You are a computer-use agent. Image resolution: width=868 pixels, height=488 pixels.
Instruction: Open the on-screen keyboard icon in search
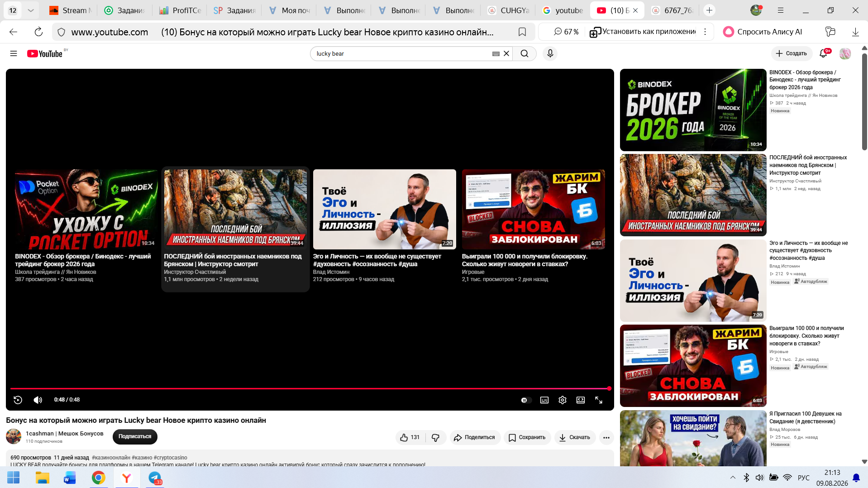[496, 53]
